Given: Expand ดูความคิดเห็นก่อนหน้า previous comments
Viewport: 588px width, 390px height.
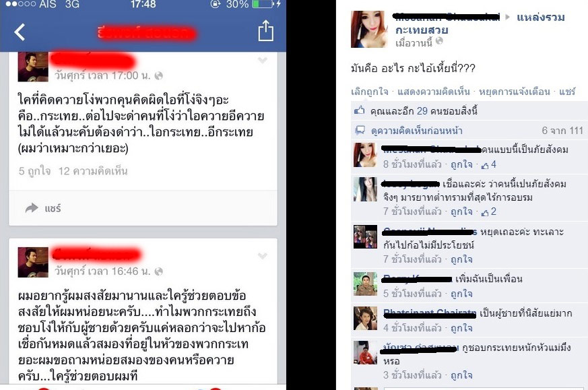Looking at the screenshot, I should [x=416, y=131].
